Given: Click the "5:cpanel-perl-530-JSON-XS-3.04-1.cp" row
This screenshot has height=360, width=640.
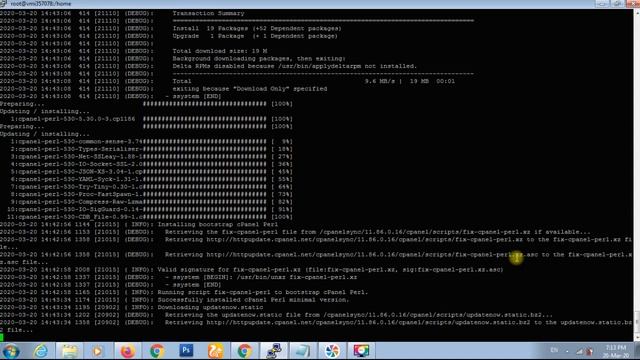Looking at the screenshot, I should (152, 171).
